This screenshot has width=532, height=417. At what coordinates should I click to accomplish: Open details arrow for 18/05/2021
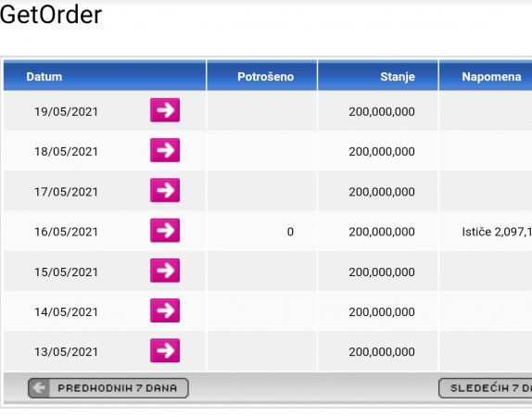[x=165, y=150]
